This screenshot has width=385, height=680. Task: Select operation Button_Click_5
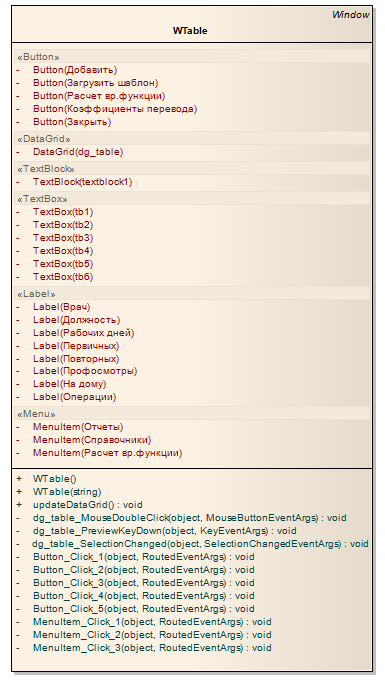click(x=144, y=609)
